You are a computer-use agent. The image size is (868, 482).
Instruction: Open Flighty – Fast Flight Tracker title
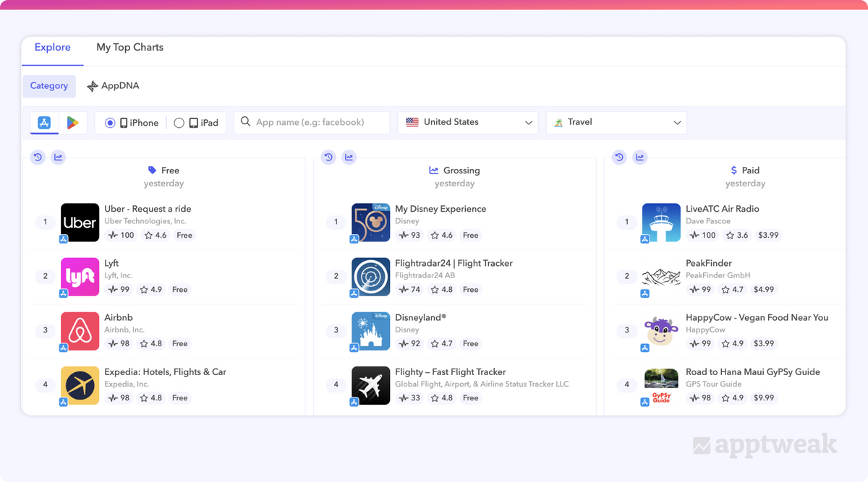[x=451, y=372]
